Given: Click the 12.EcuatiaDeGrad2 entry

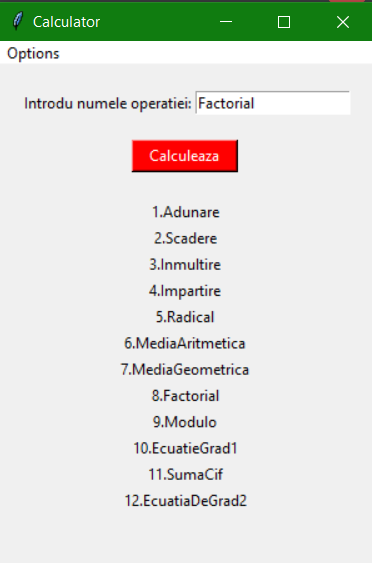Looking at the screenshot, I should coord(185,501).
